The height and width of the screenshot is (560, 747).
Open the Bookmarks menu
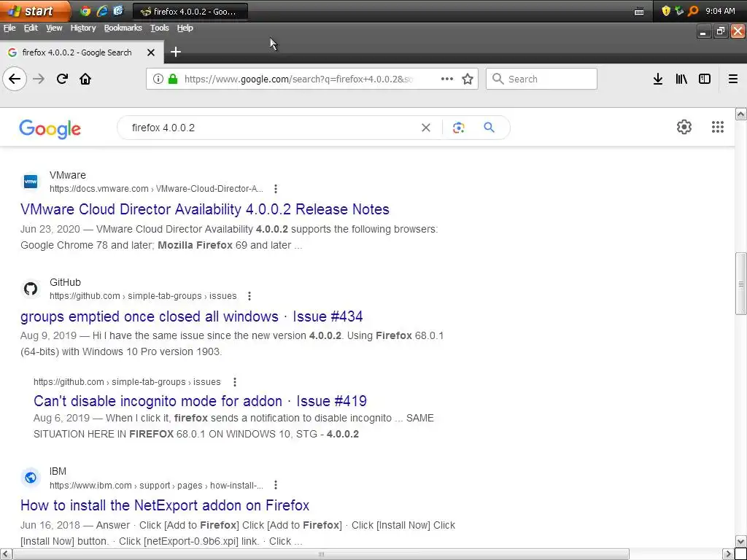(123, 28)
